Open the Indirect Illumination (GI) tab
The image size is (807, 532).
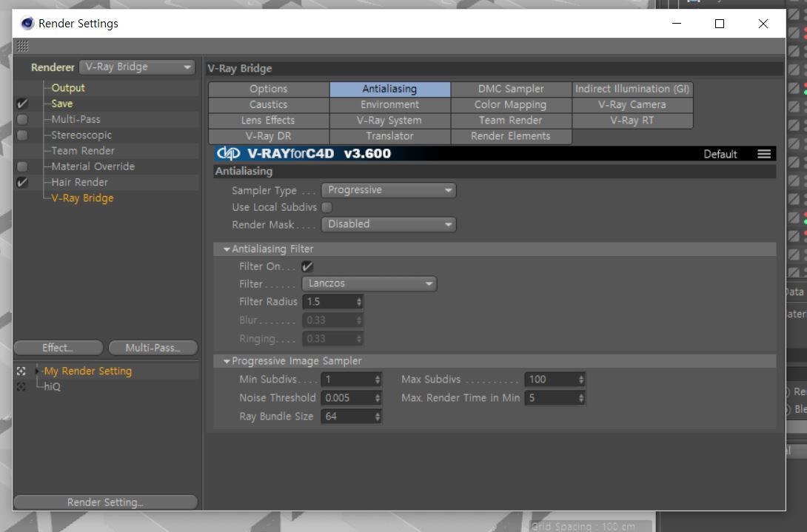[x=632, y=89]
